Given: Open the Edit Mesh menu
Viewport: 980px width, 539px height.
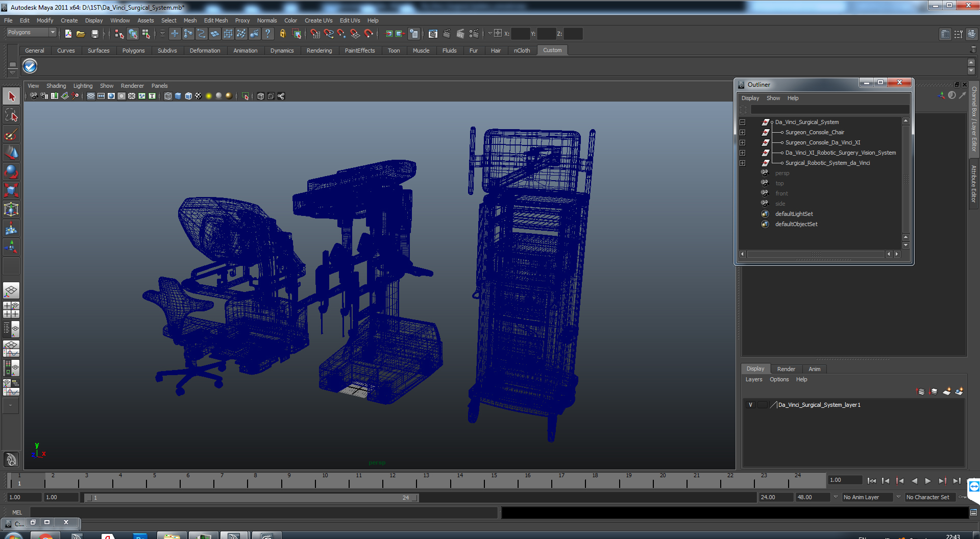Looking at the screenshot, I should (216, 20).
